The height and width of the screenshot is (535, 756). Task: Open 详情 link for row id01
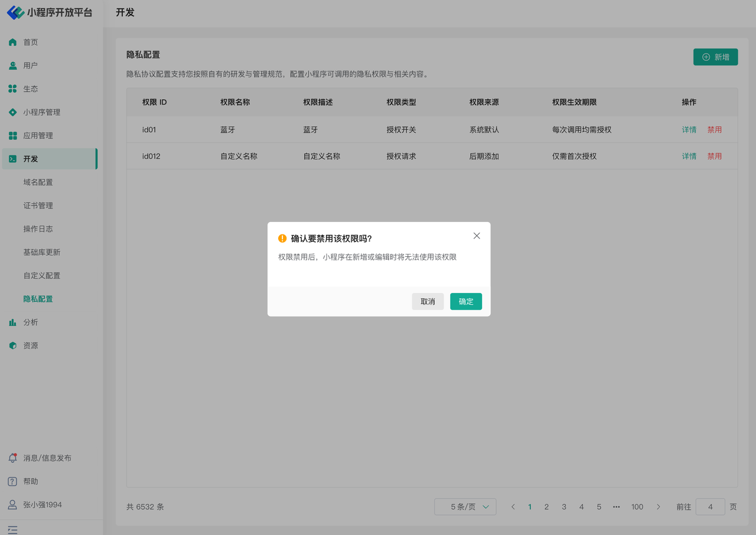tap(689, 130)
